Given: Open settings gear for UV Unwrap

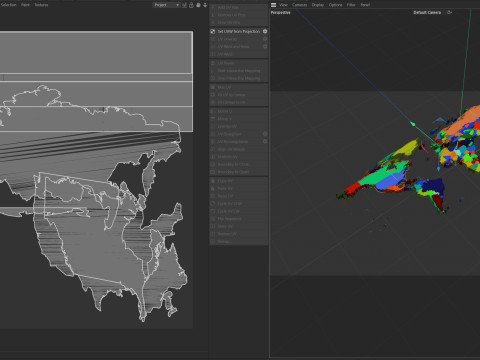Looking at the screenshot, I should [x=265, y=39].
